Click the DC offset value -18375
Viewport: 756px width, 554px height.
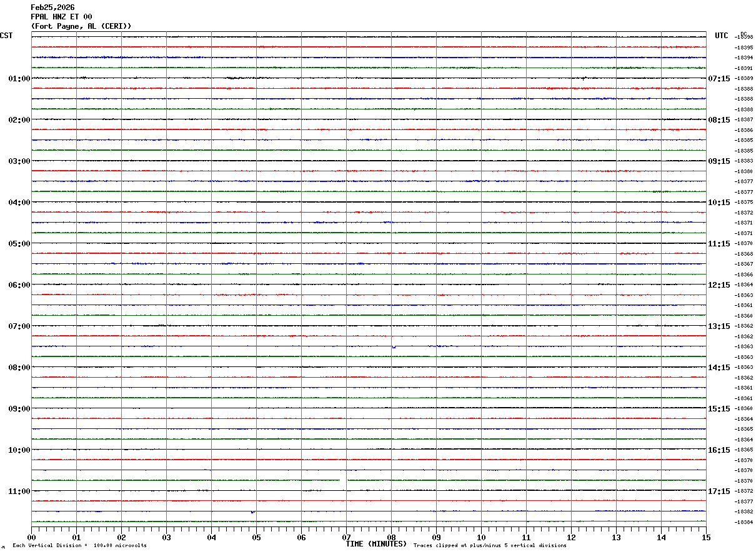pyautogui.click(x=744, y=202)
